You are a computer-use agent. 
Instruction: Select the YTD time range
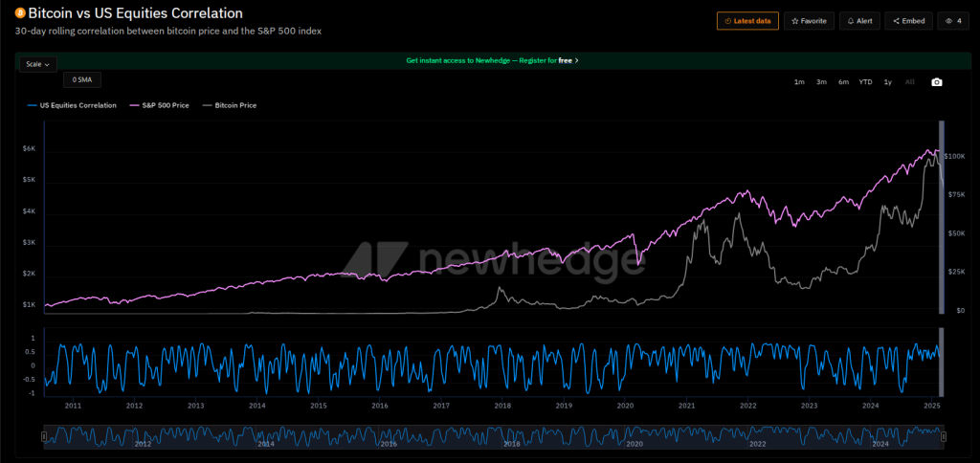pyautogui.click(x=865, y=82)
